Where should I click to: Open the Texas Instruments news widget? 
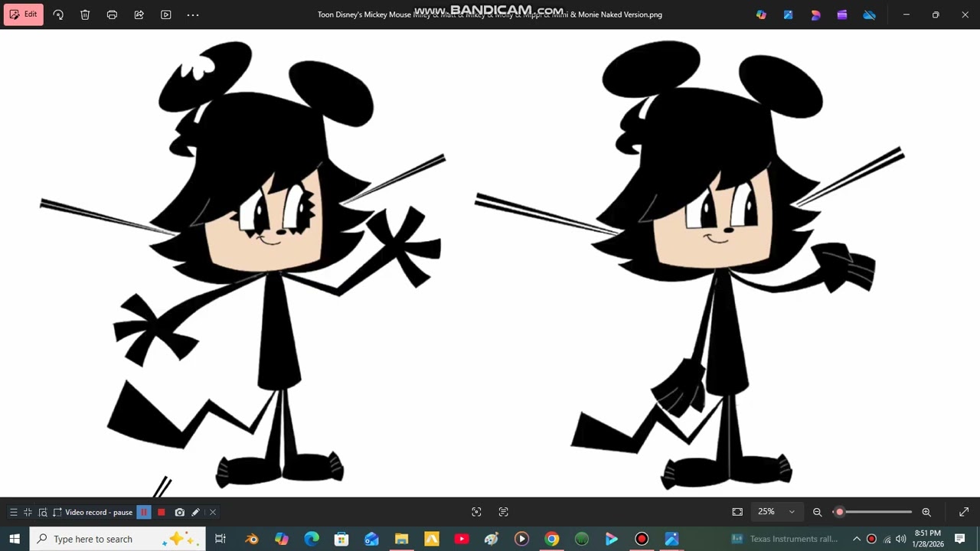(785, 539)
